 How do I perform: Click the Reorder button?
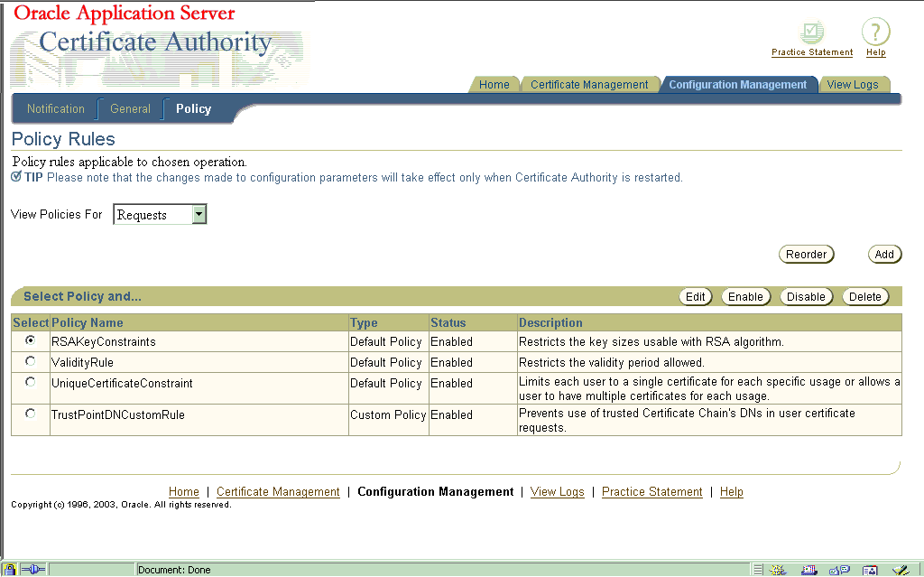[806, 255]
